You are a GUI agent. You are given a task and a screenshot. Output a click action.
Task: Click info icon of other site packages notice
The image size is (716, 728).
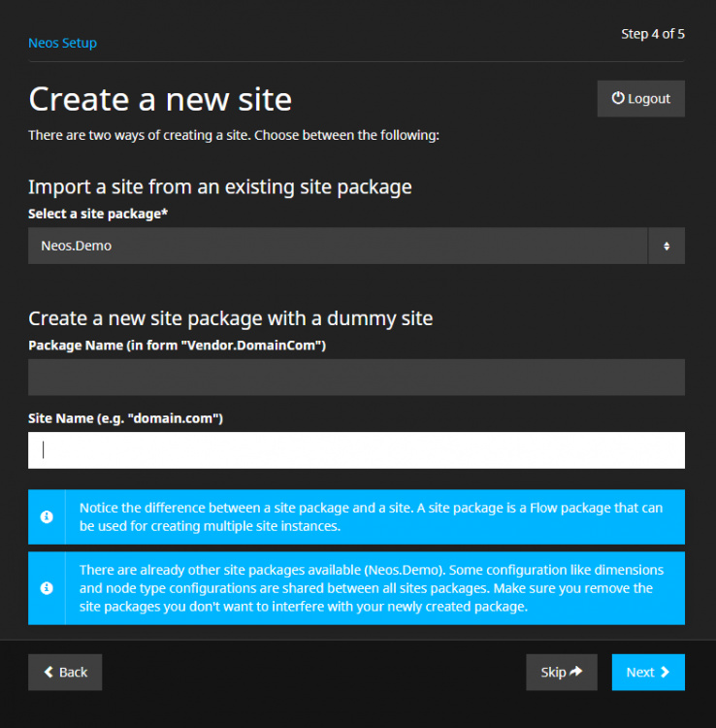point(47,588)
